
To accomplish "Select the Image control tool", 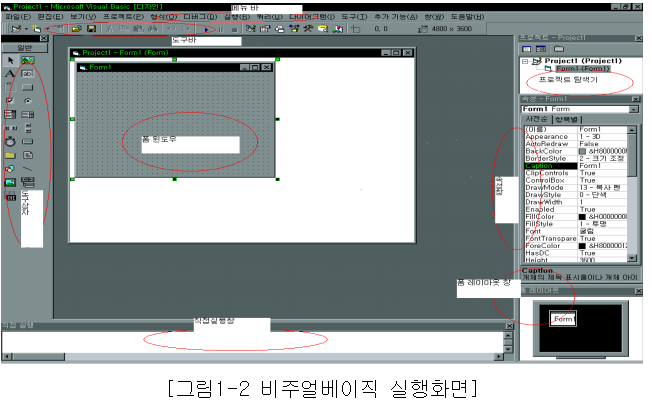I will [10, 183].
